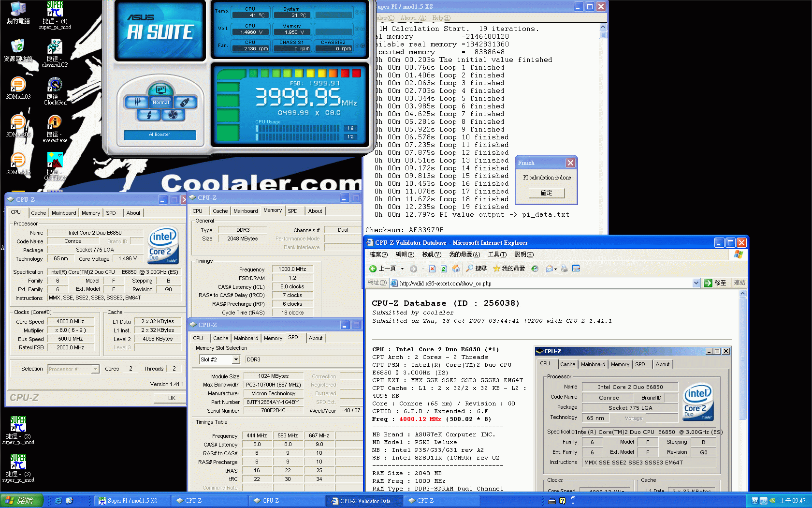Close the Finish dialog
The image size is (812, 508).
pyautogui.click(x=570, y=163)
